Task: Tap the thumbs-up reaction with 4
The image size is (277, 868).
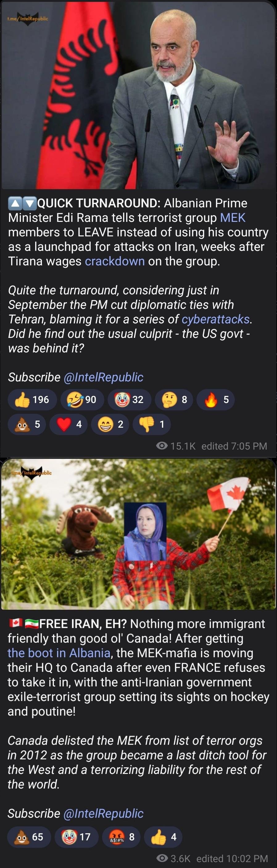Action: pos(163,837)
